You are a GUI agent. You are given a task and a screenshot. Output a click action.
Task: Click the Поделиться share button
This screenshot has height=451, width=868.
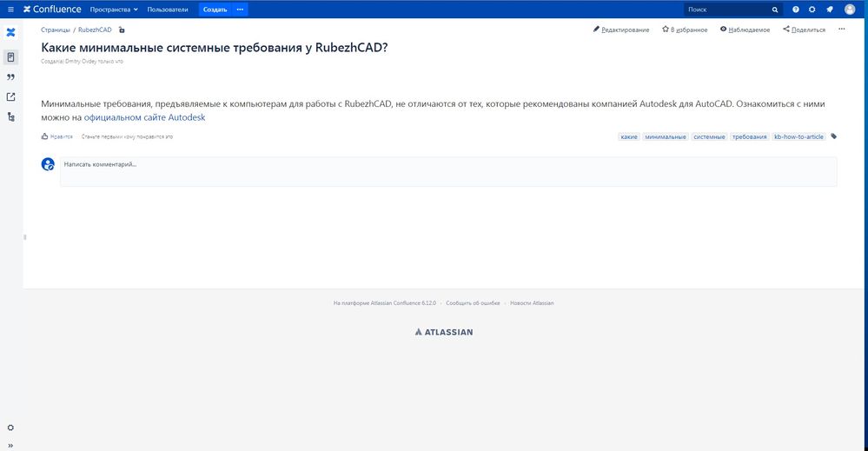[805, 30]
